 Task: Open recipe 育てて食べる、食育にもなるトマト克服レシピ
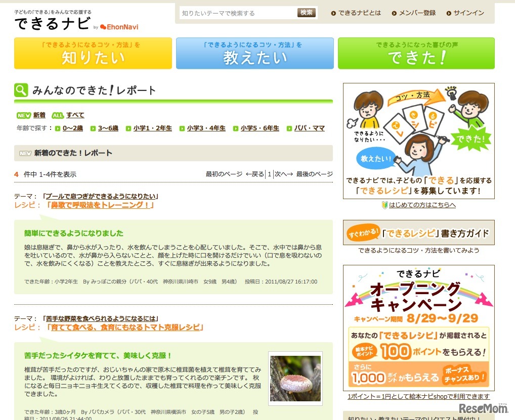tap(125, 328)
